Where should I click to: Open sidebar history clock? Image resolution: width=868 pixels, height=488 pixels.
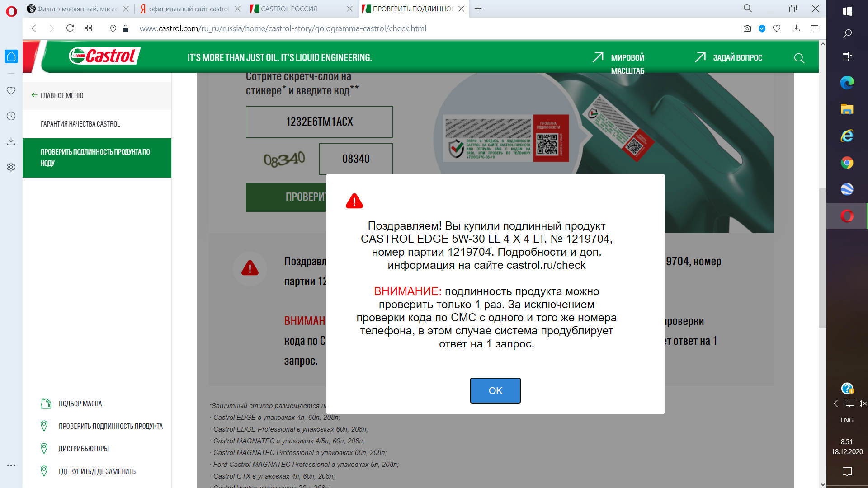(11, 116)
